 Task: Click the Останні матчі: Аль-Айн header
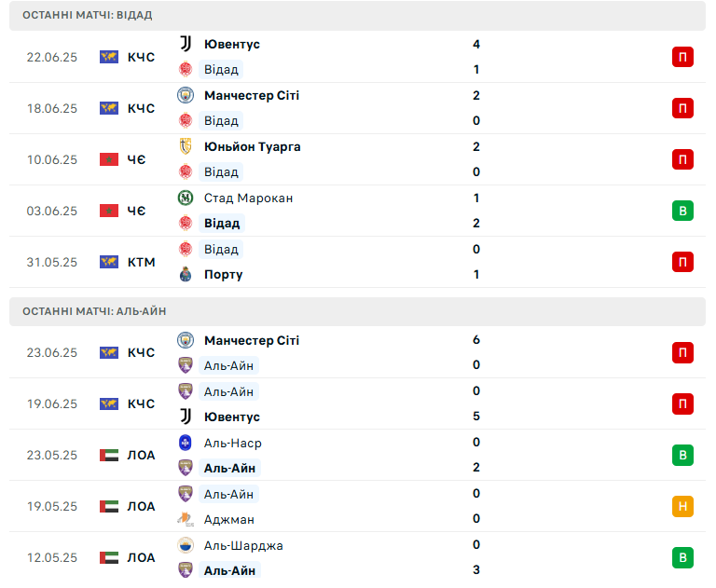pos(358,311)
